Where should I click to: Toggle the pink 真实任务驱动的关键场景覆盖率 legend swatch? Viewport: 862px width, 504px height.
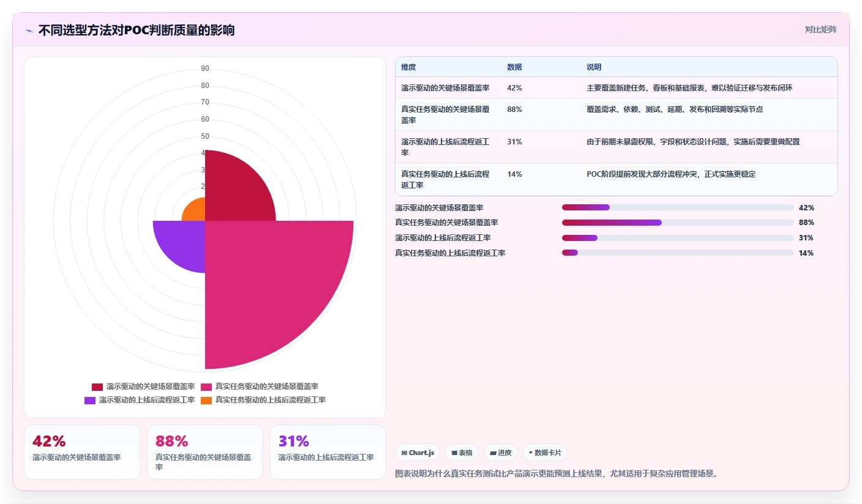(x=206, y=387)
